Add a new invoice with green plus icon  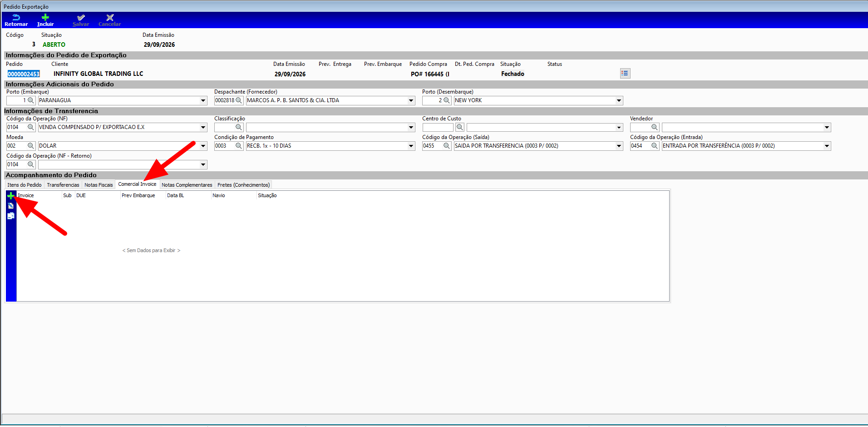11,196
